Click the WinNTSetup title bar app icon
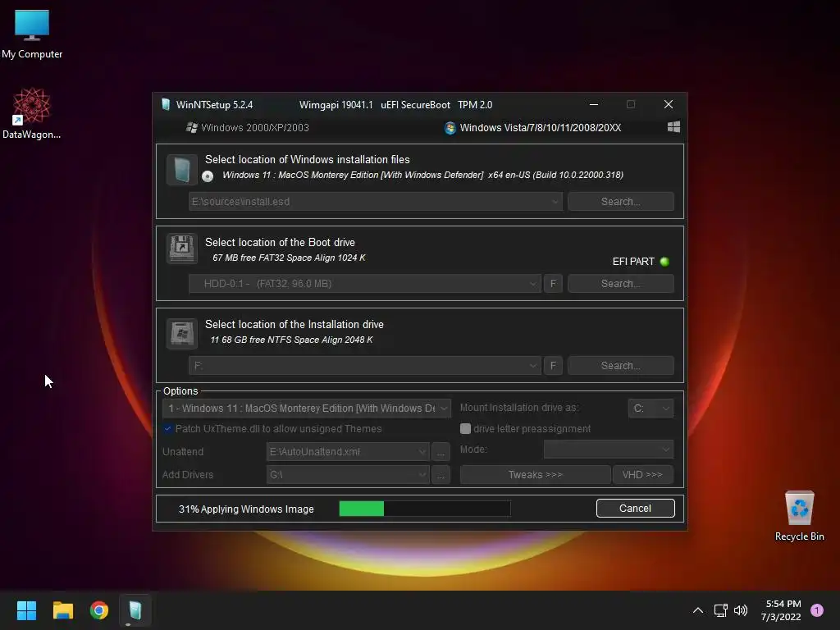Screen dimensions: 840x630 166,104
